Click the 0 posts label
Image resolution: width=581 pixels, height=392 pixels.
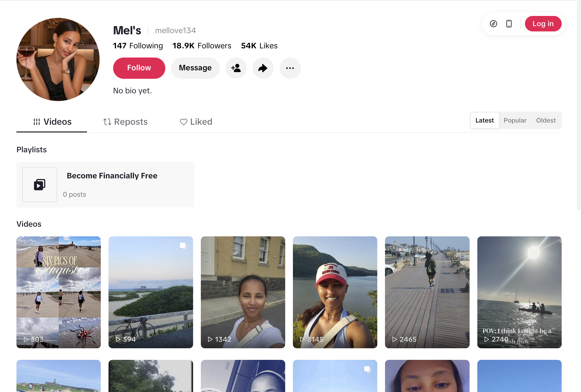point(74,194)
